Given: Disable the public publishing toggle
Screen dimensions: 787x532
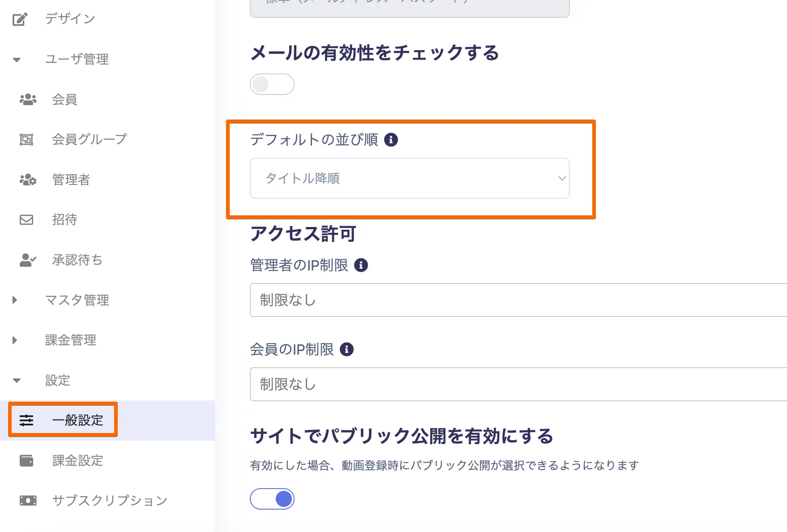Looking at the screenshot, I should click(x=272, y=499).
